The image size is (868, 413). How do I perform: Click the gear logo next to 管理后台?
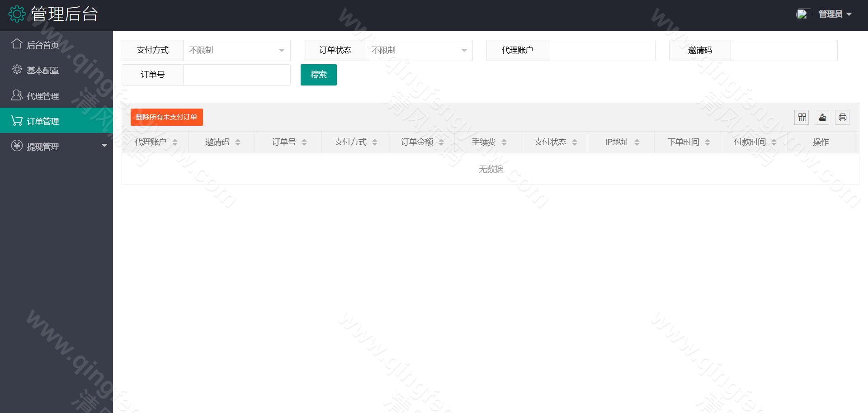click(x=17, y=14)
